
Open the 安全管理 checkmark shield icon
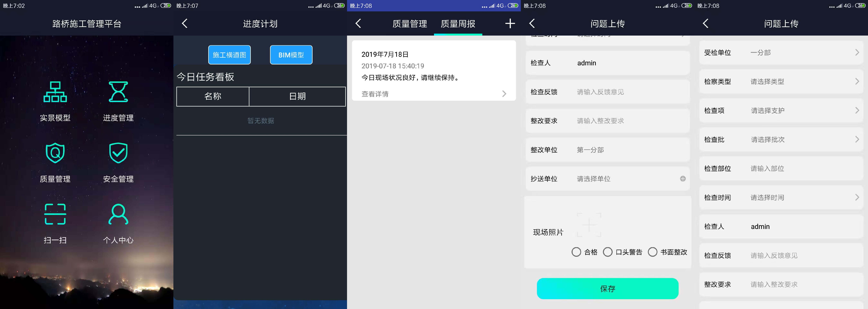118,153
